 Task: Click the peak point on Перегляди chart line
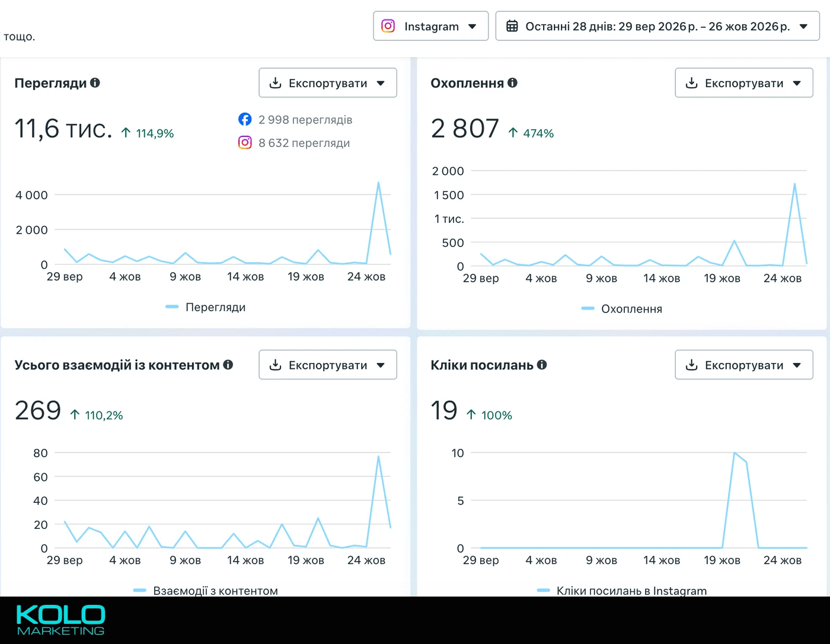(x=378, y=183)
